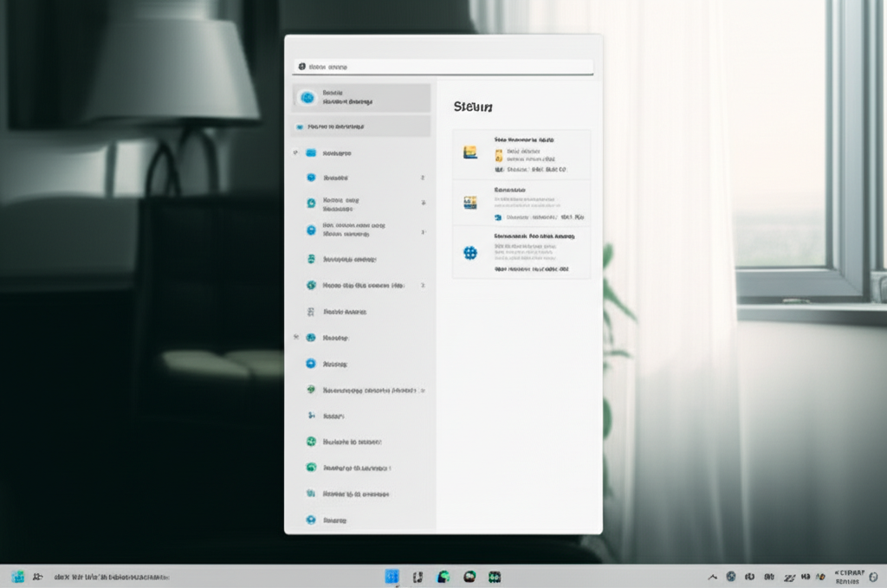Click the small yellow file icon in first card
This screenshot has height=588, width=887.
499,156
